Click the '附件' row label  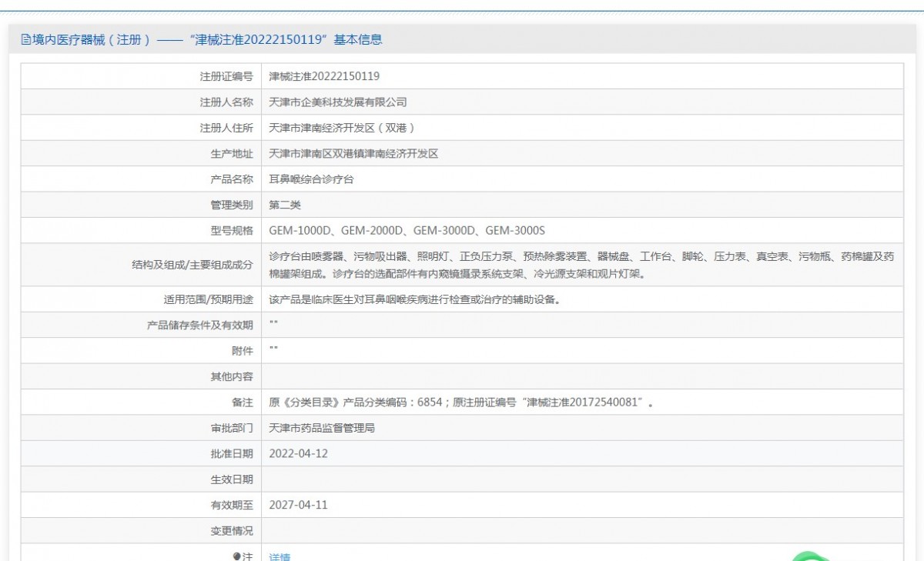tap(242, 350)
